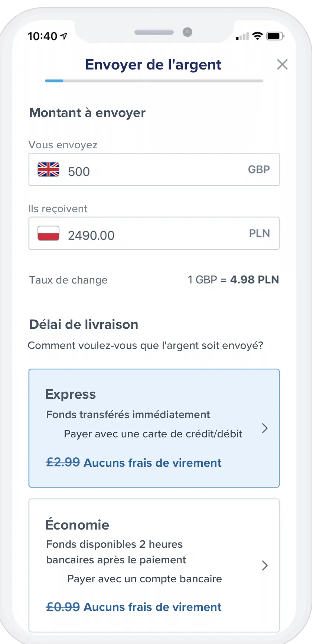Select the Économie delivery option title
This screenshot has height=644, width=313.
pyautogui.click(x=77, y=525)
